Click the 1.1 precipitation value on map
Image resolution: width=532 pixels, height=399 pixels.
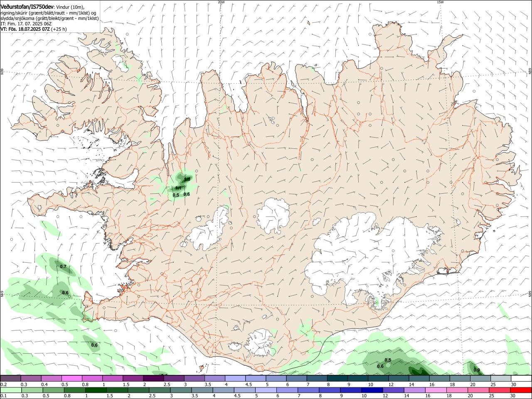[x=178, y=188]
